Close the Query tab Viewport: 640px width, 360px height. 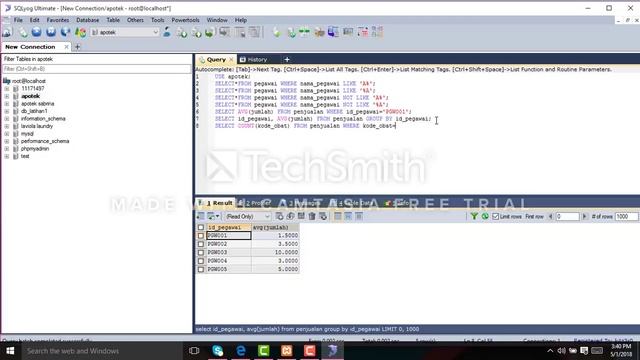pyautogui.click(x=231, y=60)
